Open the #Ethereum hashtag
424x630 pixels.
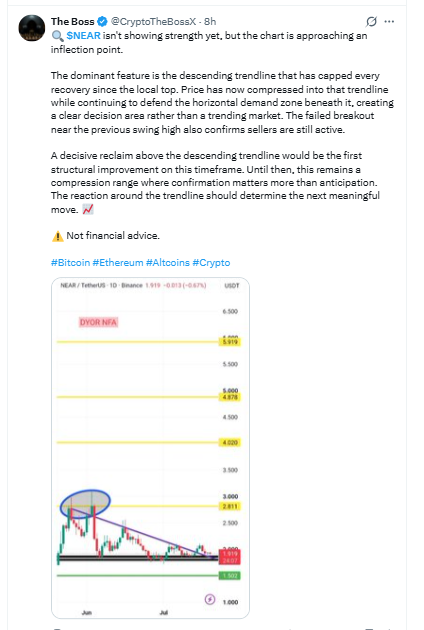tap(118, 263)
